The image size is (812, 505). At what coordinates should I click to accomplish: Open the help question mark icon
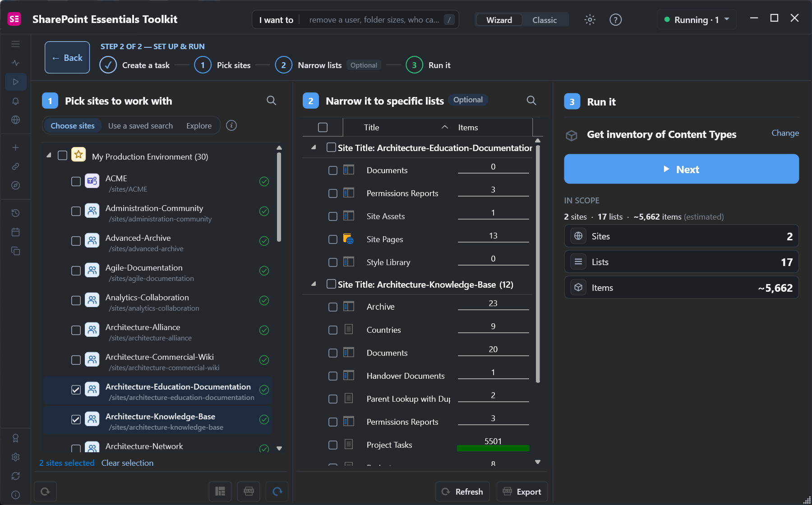click(x=615, y=20)
